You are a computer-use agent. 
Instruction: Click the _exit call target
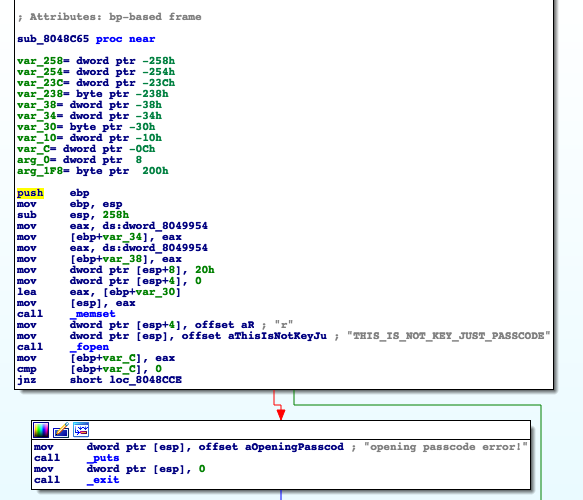[x=103, y=480]
